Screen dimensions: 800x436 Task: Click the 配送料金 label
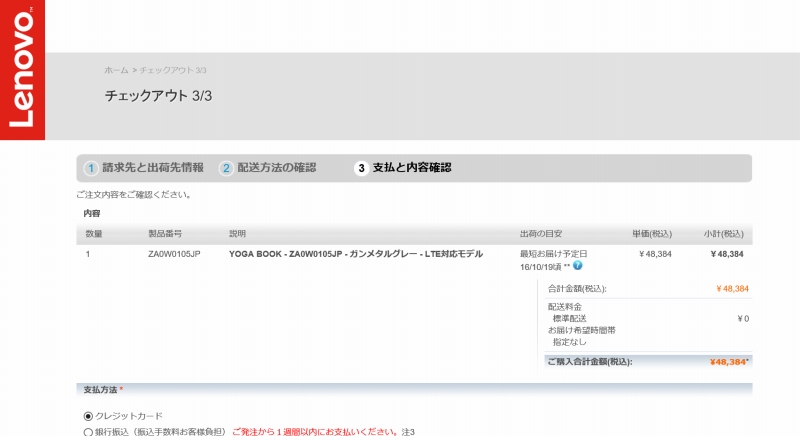565,307
